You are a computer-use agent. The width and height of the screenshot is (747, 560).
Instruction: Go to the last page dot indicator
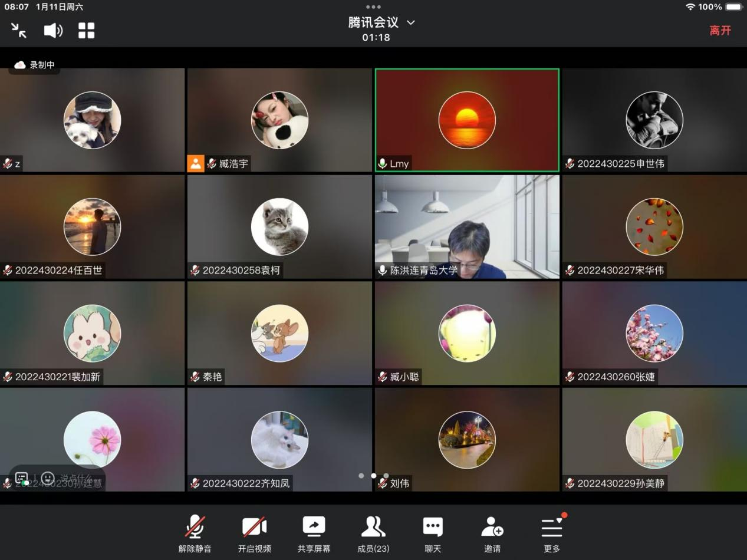click(x=386, y=476)
